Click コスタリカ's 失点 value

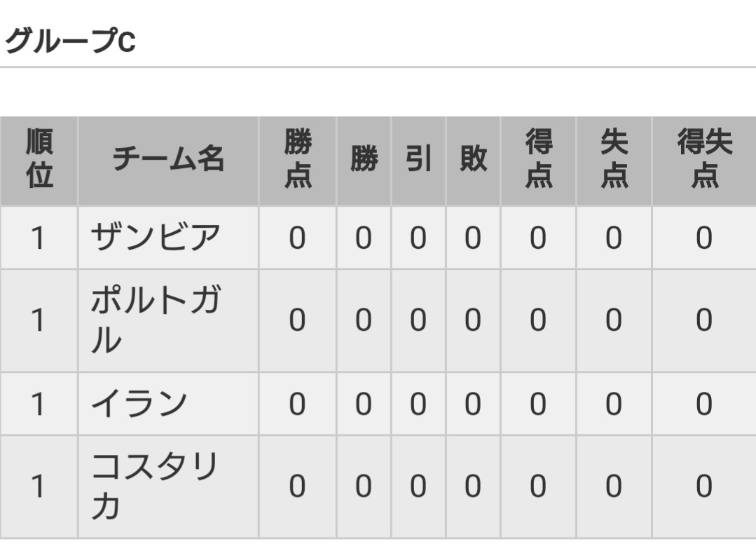point(614,486)
